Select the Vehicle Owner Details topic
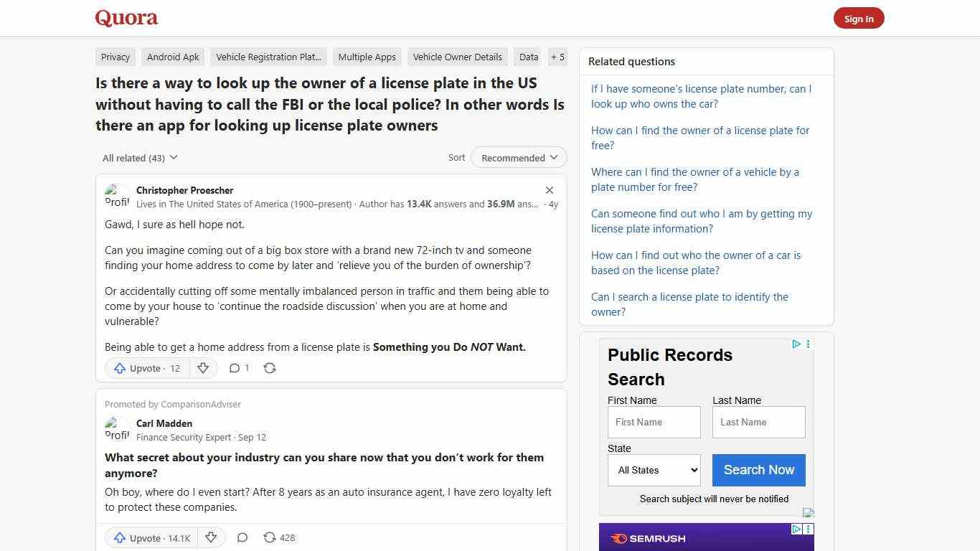 (x=457, y=57)
